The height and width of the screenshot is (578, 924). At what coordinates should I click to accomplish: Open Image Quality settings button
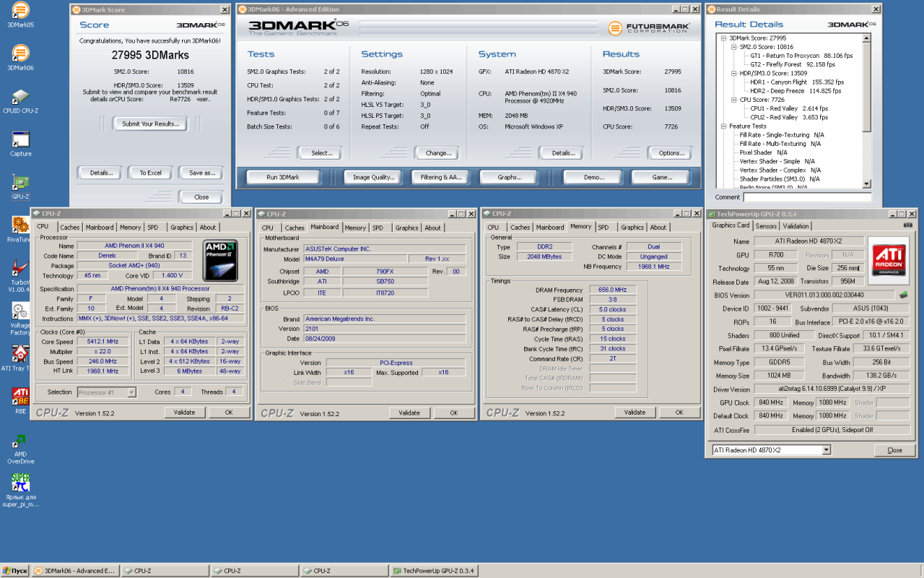(x=373, y=177)
